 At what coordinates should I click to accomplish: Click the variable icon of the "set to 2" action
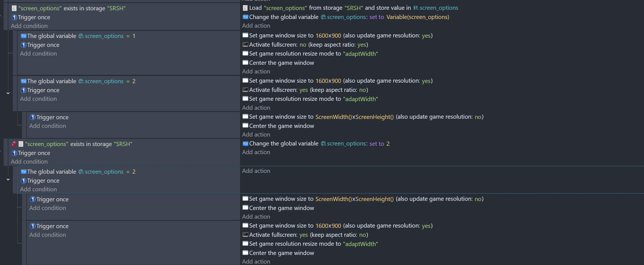(245, 144)
